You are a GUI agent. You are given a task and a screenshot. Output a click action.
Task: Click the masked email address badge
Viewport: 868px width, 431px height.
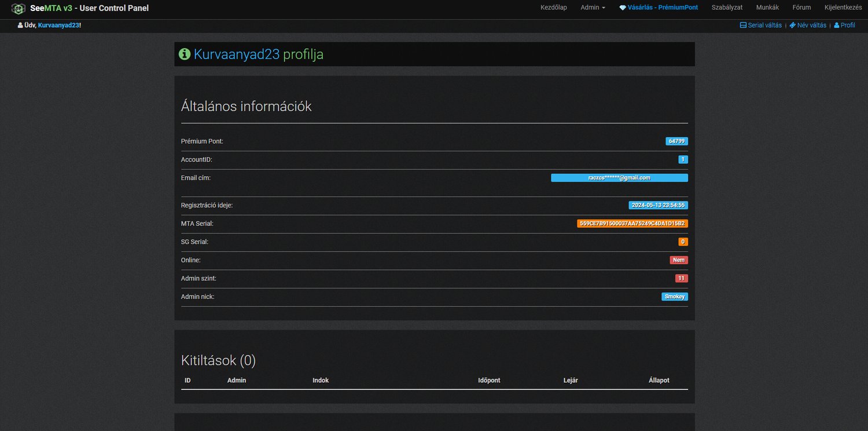pos(619,178)
